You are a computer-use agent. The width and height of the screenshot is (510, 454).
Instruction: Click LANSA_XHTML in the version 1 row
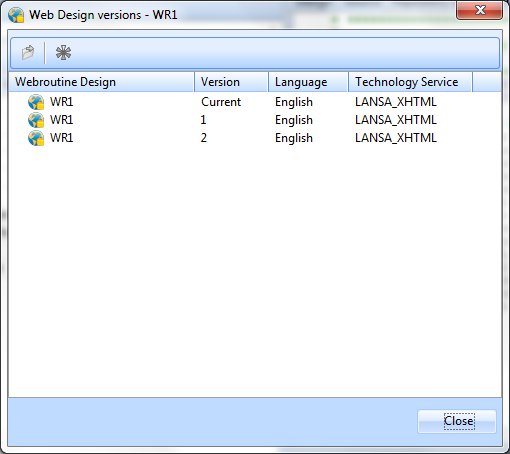(x=396, y=120)
